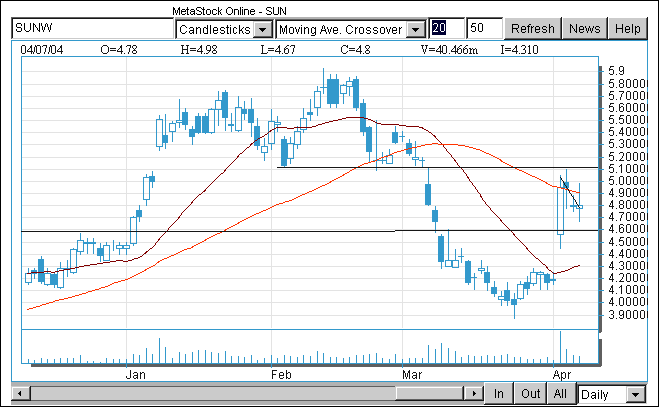Screen dimensions: 659x407
Task: Click the 5.9 price axis label
Action: tap(617, 71)
